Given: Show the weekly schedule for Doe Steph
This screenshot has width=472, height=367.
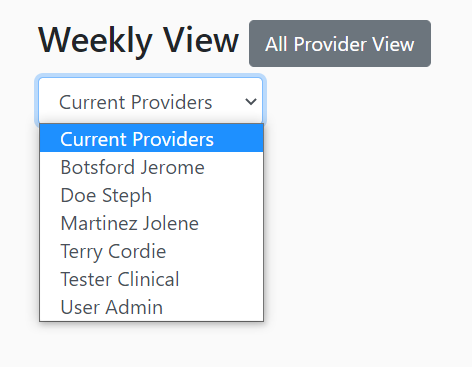Looking at the screenshot, I should pos(151,195).
